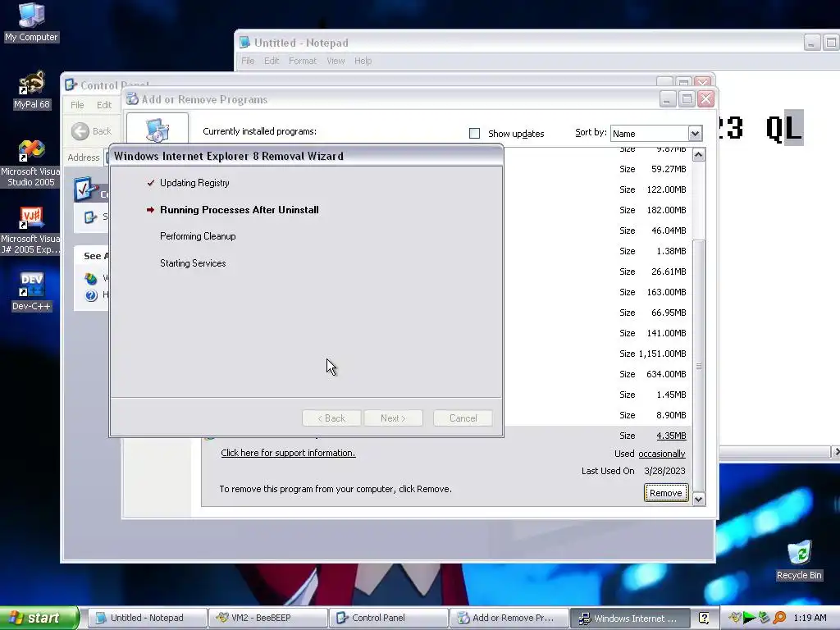
Task: Click the help tray icon on taskbar
Action: pos(704,618)
